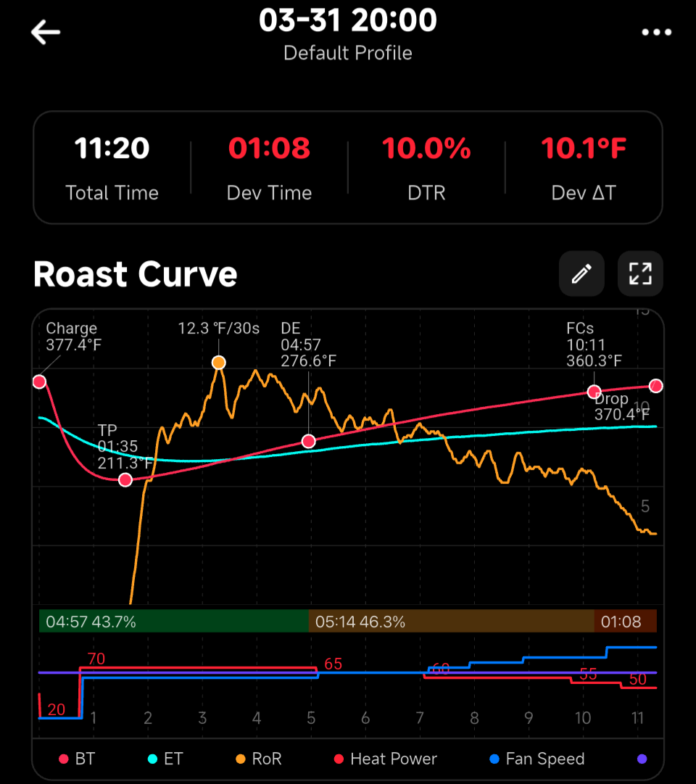This screenshot has width=696, height=784.
Task: Select the Charge marker point
Action: (x=39, y=381)
